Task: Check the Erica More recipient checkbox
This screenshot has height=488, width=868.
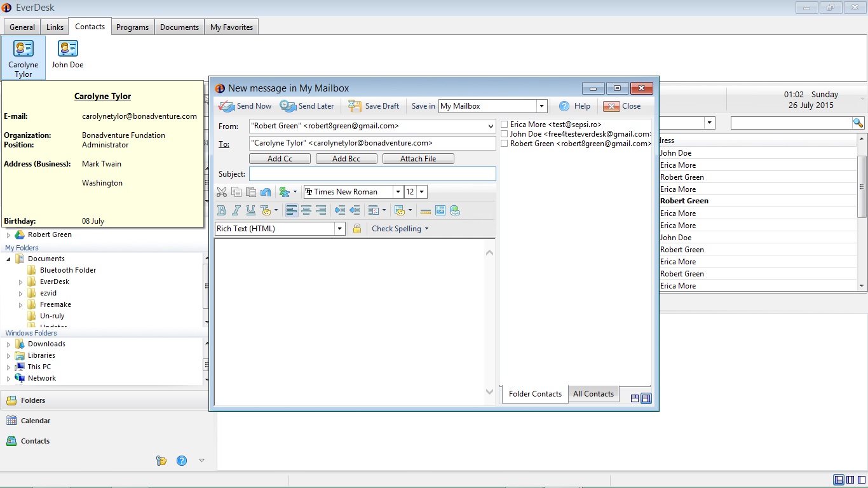Action: point(505,125)
